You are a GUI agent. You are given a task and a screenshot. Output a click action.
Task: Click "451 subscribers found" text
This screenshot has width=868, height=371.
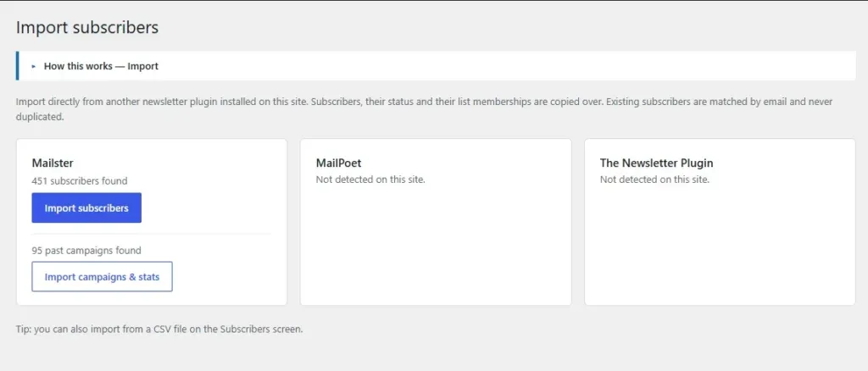click(80, 180)
